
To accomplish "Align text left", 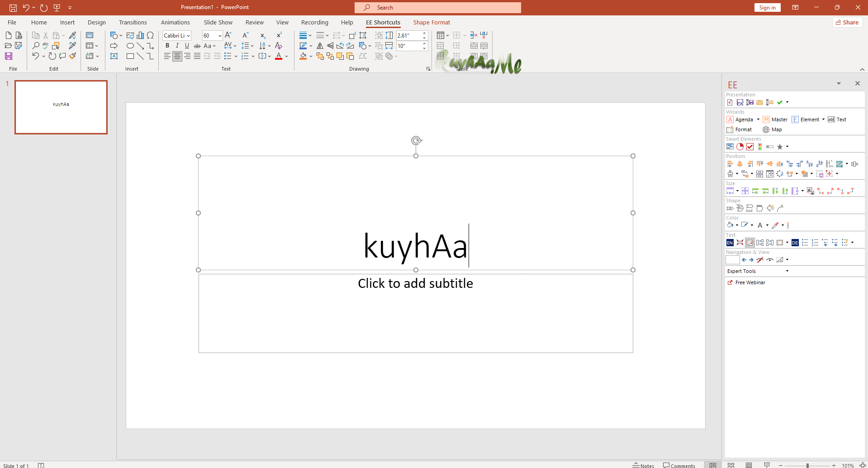I will pos(167,56).
